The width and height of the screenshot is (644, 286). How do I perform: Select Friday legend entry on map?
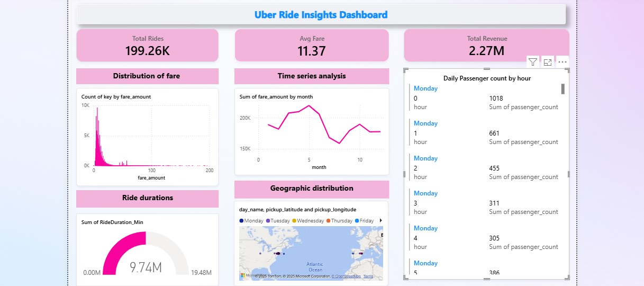364,220
